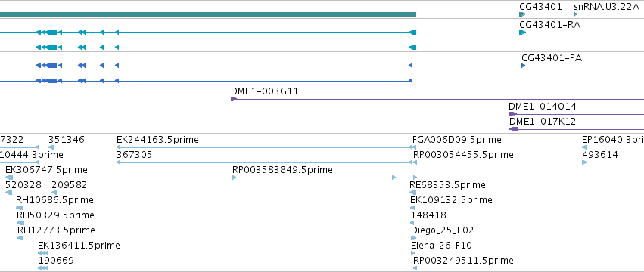The image size is (644, 272).
Task: Select the 148418 arrow glyph
Action: click(x=412, y=223)
